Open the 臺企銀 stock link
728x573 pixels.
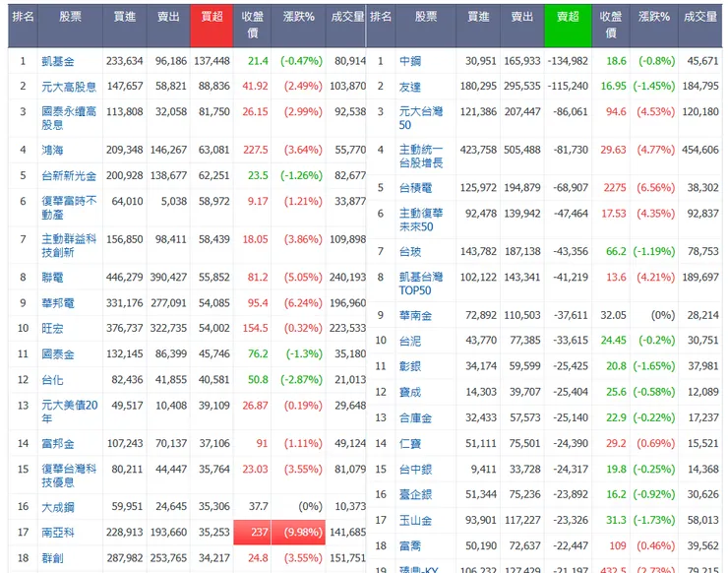click(x=415, y=494)
